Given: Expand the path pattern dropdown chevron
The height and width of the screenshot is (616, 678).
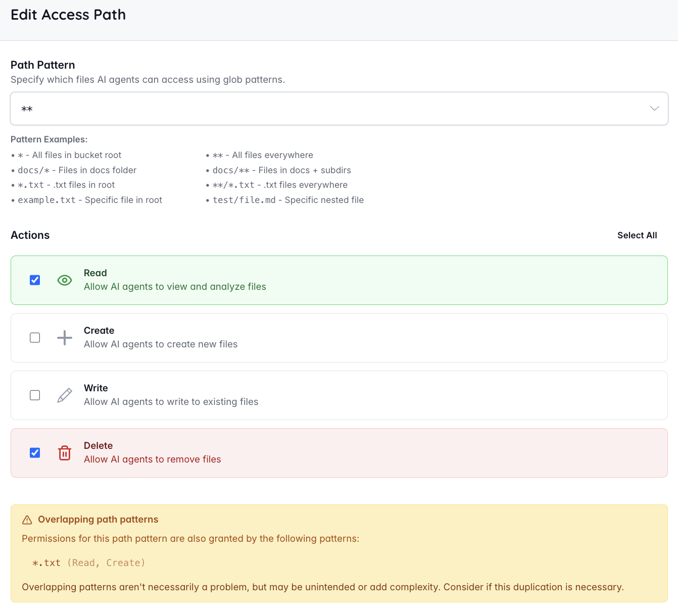Looking at the screenshot, I should [x=654, y=109].
